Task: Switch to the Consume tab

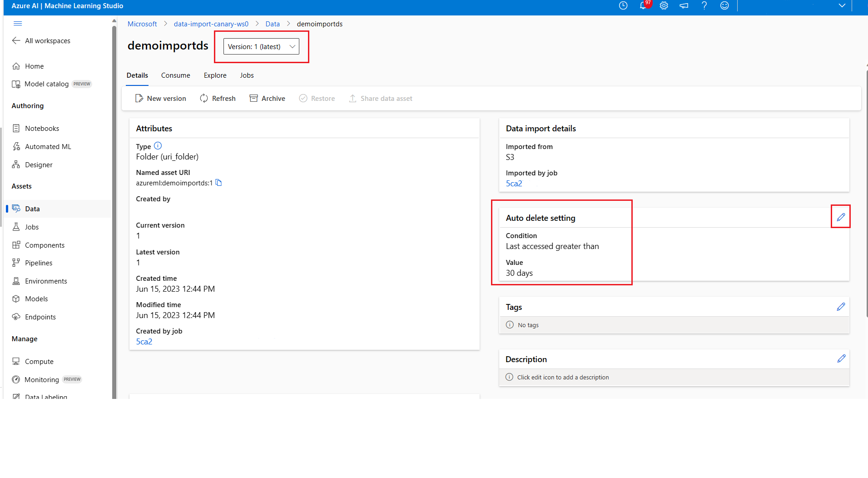Action: point(175,75)
